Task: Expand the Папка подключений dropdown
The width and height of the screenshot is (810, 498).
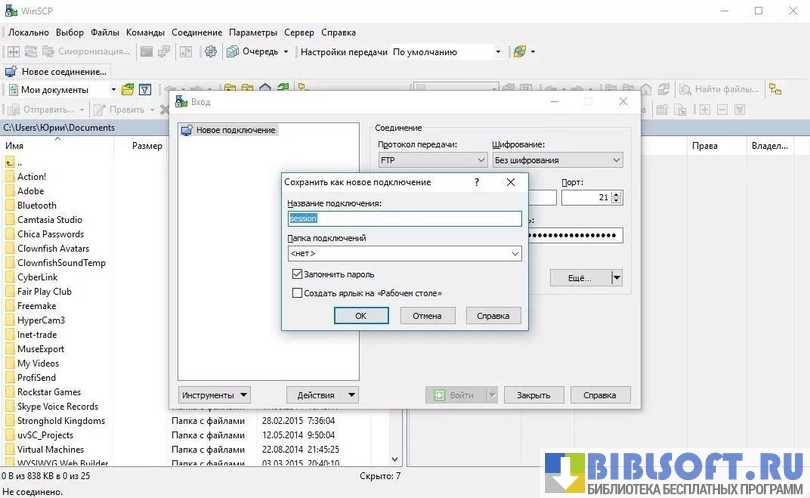Action: [x=515, y=254]
